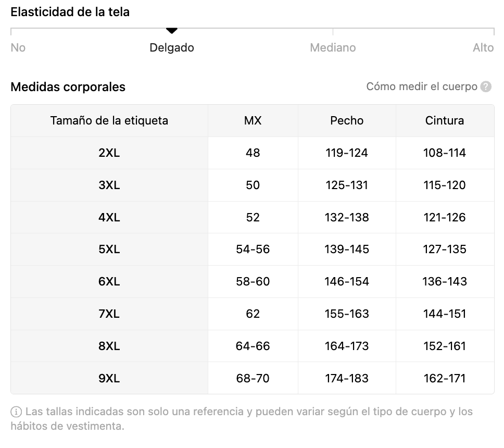Image resolution: width=504 pixels, height=448 pixels.
Task: Select the 9XL size row label
Action: click(109, 379)
